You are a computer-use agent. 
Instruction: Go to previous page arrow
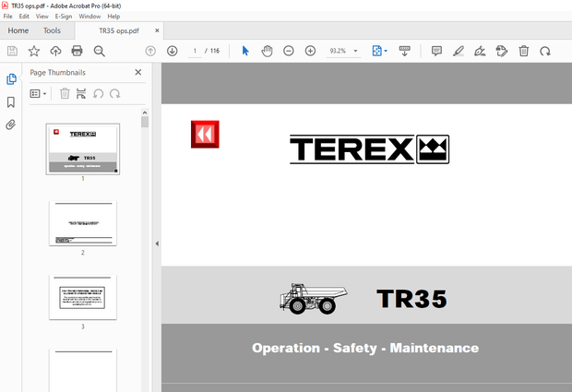tap(150, 51)
